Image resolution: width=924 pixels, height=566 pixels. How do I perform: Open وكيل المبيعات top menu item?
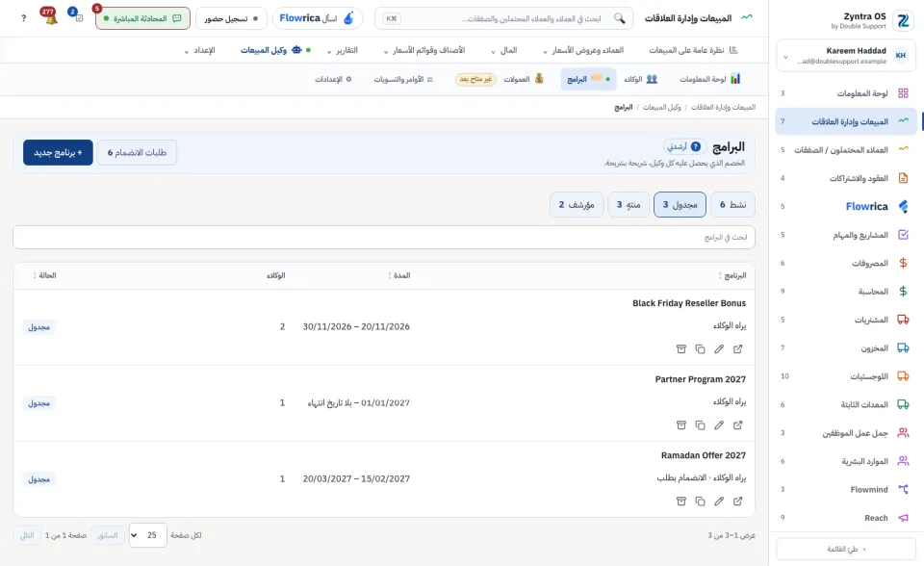(x=275, y=50)
